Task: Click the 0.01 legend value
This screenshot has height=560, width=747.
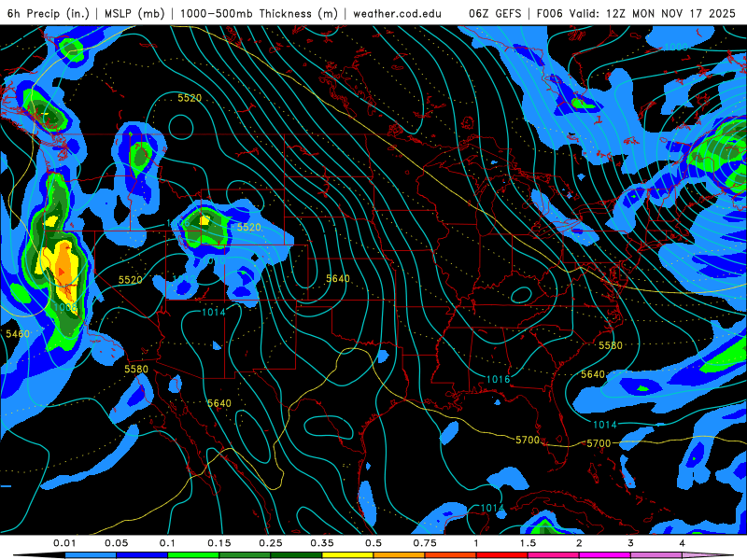Action: pos(64,543)
